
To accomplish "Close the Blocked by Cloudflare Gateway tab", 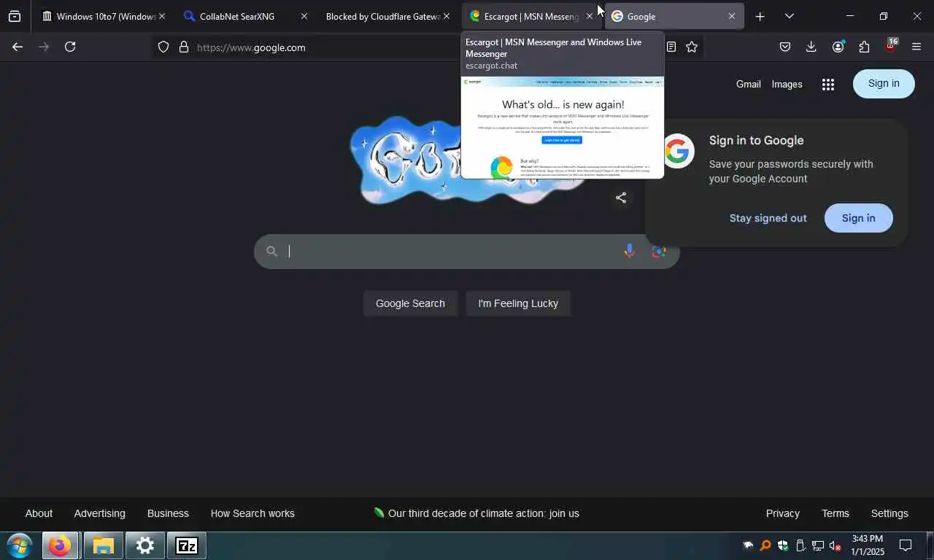I will 447,16.
